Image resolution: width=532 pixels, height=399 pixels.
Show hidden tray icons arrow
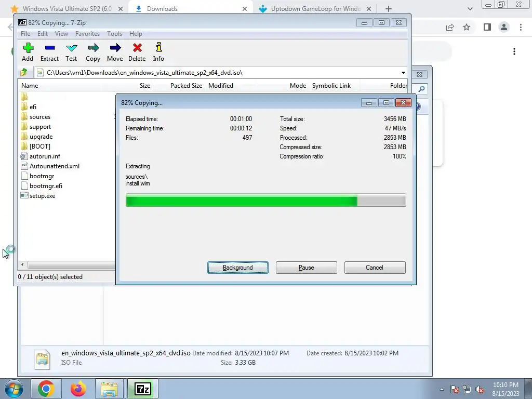point(442,390)
